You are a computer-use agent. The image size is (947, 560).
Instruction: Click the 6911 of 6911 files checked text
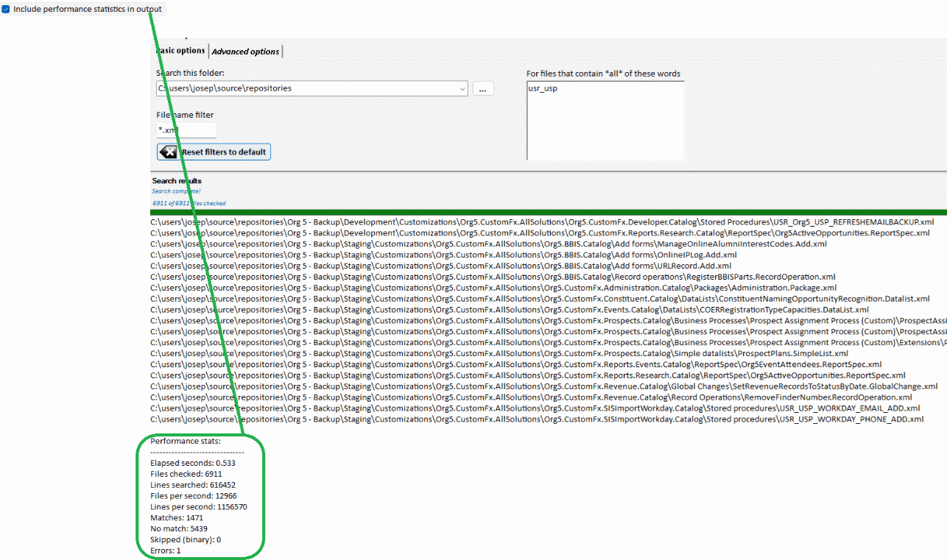pyautogui.click(x=189, y=203)
